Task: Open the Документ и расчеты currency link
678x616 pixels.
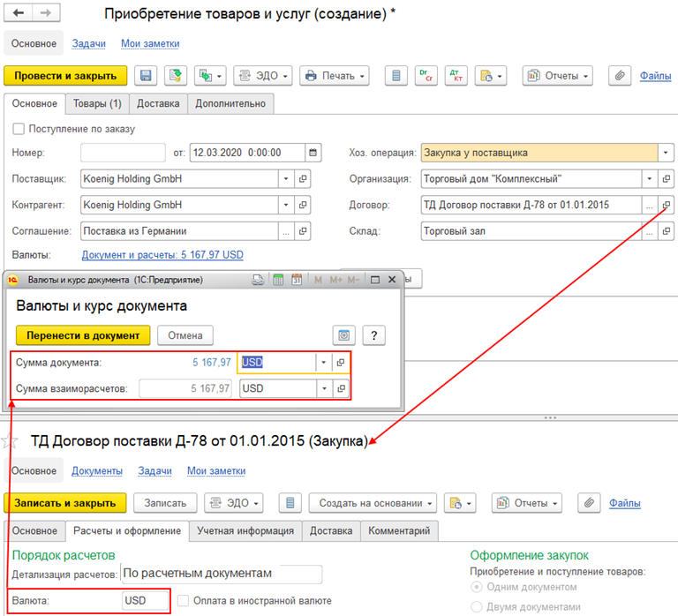Action: 162,255
